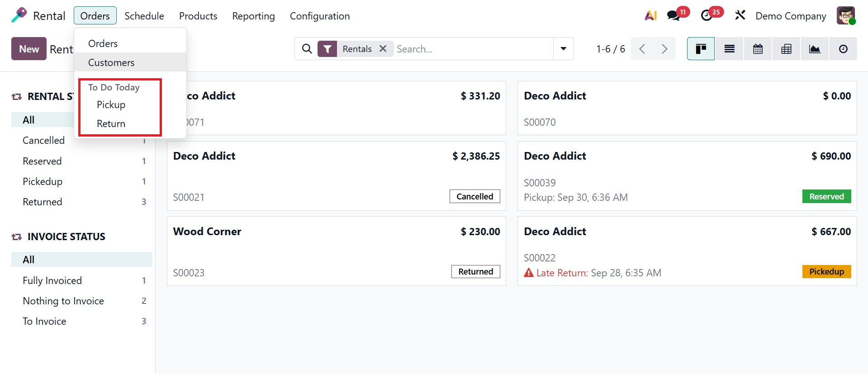The image size is (868, 374).
Task: Filter invoice status by Fully Invoiced
Action: point(52,280)
